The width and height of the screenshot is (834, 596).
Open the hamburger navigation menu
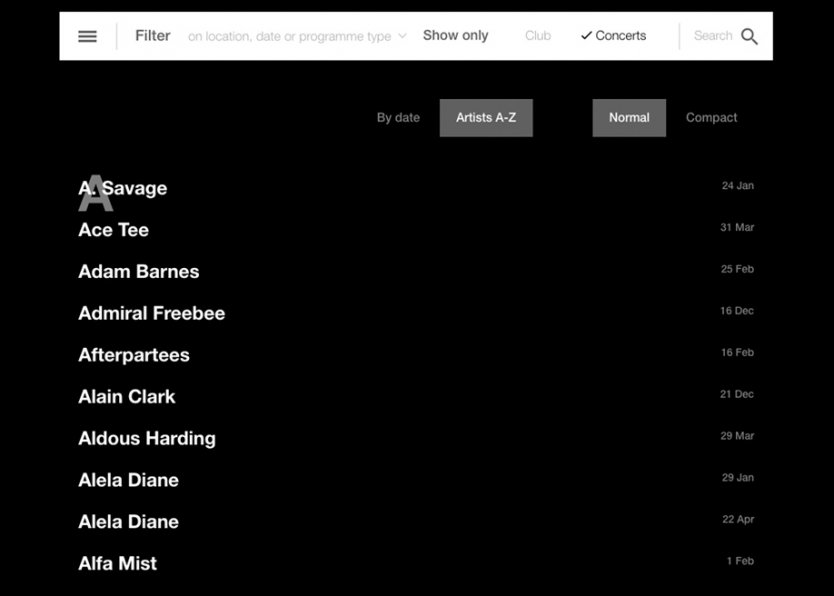point(87,35)
